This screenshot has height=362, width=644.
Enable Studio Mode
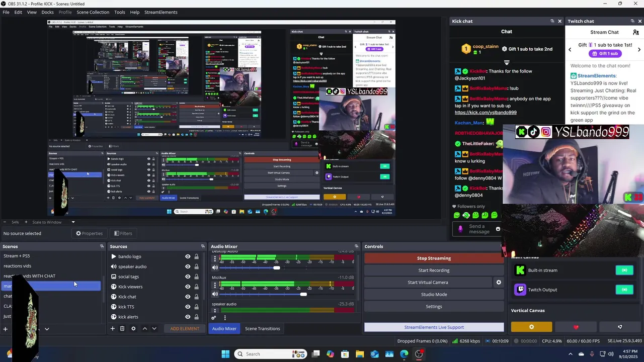434,295
